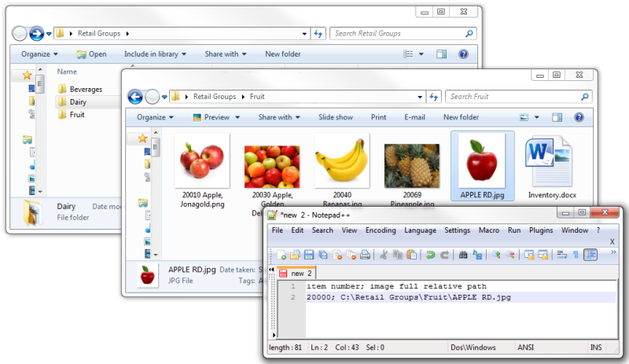
Task: Close the document with the menu bar X
Action: coord(612,241)
